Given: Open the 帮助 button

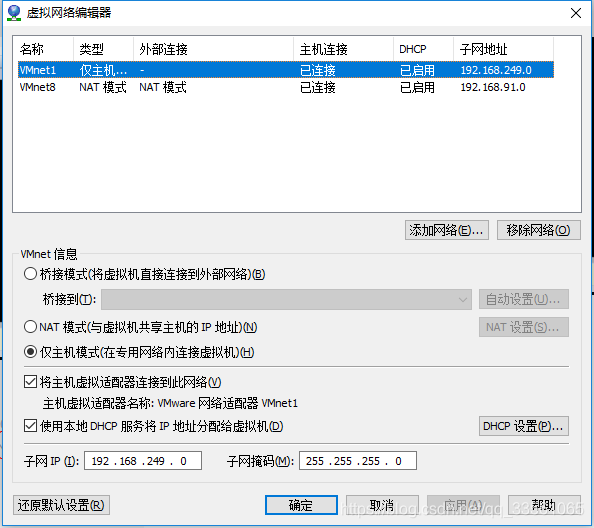Looking at the screenshot, I should click(544, 505).
